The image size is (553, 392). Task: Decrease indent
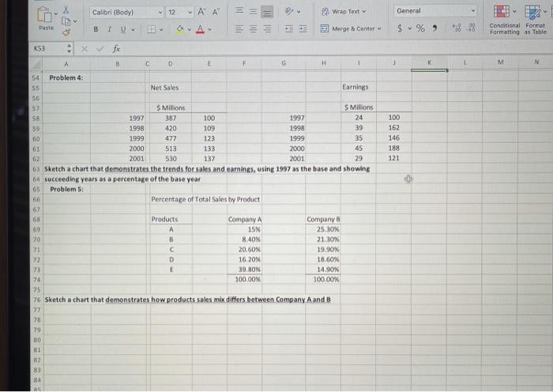point(289,29)
